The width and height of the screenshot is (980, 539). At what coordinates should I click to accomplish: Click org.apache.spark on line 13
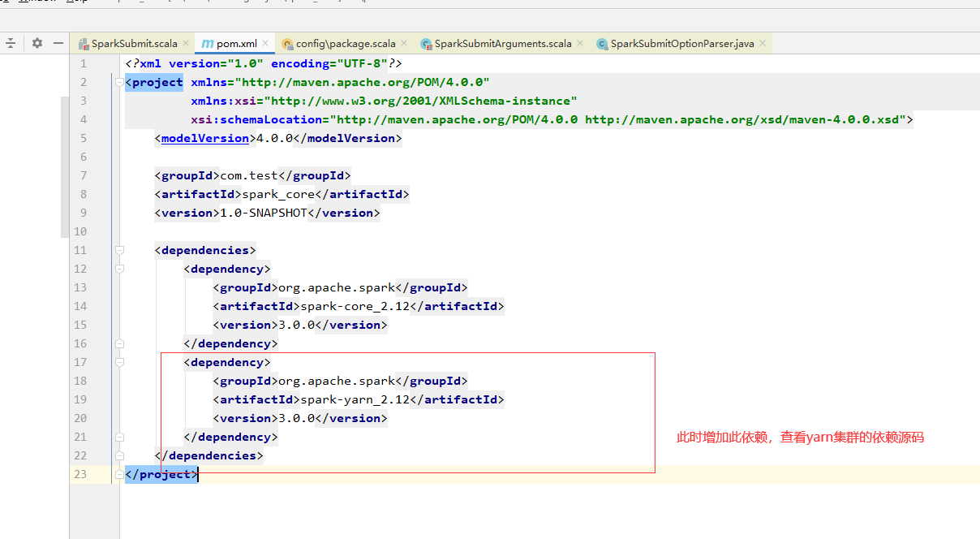337,287
